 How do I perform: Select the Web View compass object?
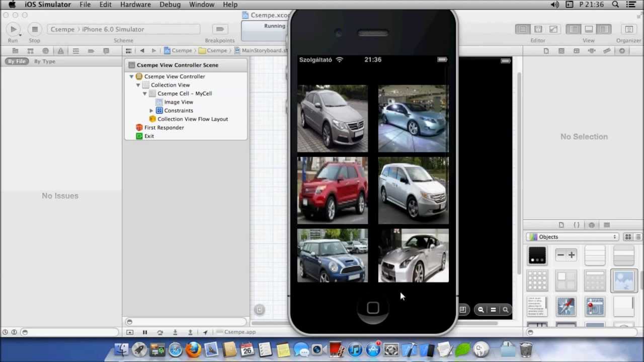tap(566, 306)
